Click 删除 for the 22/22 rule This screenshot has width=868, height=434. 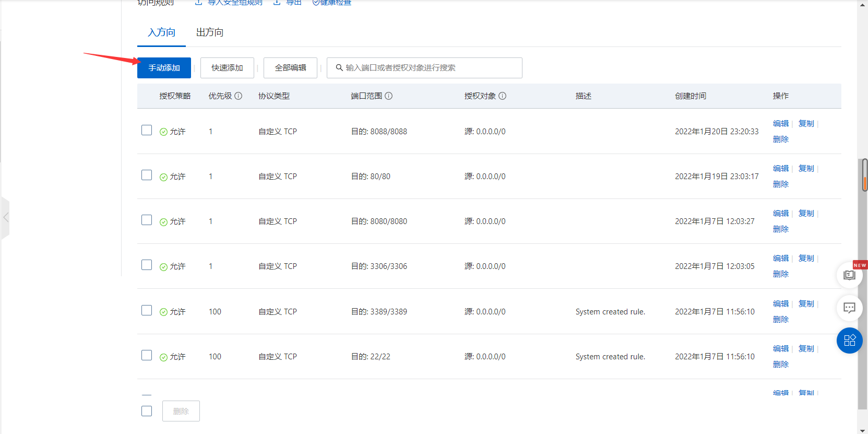click(781, 365)
